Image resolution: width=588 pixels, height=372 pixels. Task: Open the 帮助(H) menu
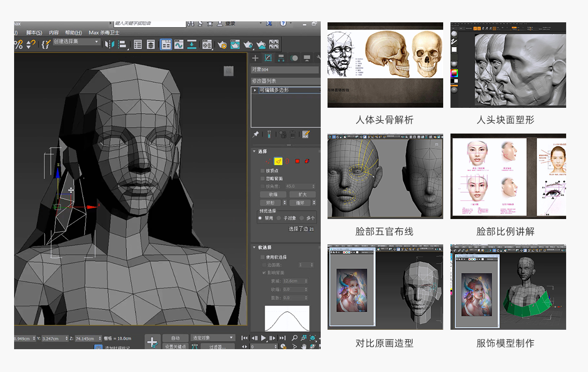tap(73, 33)
